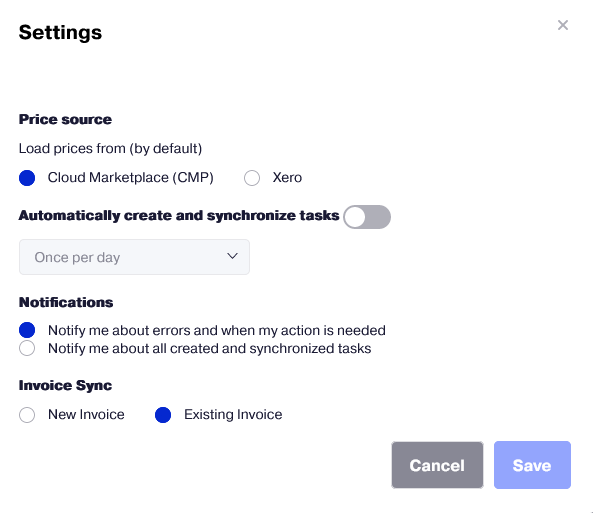Choose the Existing Invoice radio circle
The height and width of the screenshot is (513, 593).
point(163,415)
